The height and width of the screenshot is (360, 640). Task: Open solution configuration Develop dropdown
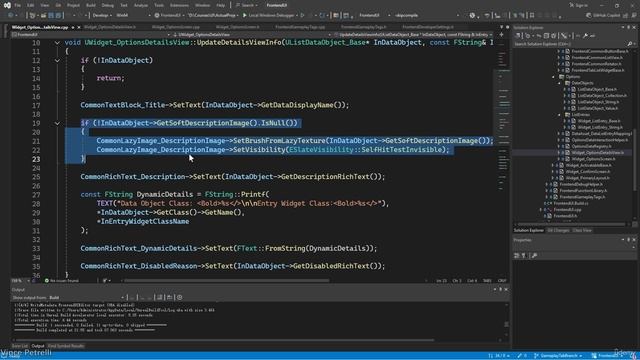click(102, 15)
